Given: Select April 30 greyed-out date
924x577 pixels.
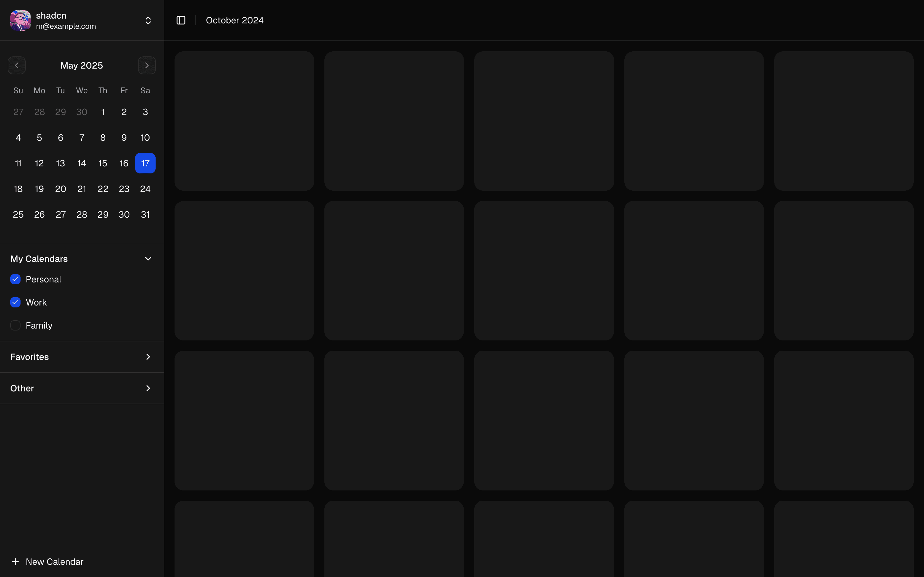Looking at the screenshot, I should pyautogui.click(x=82, y=112).
